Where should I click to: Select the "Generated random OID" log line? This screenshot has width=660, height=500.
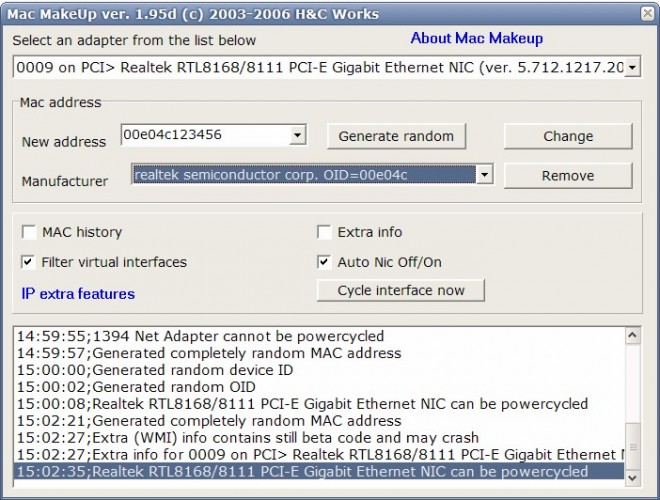coord(319,387)
